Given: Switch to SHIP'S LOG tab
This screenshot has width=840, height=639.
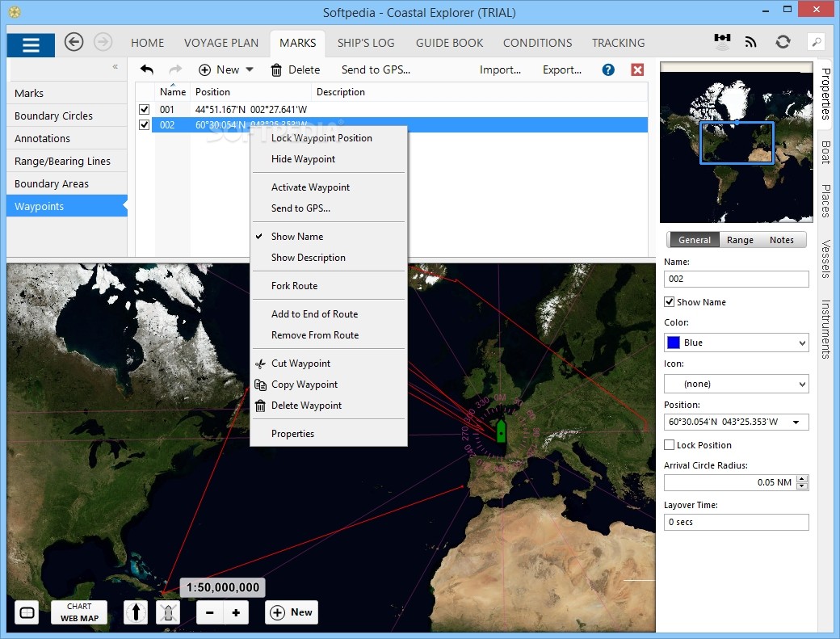Looking at the screenshot, I should coord(366,43).
